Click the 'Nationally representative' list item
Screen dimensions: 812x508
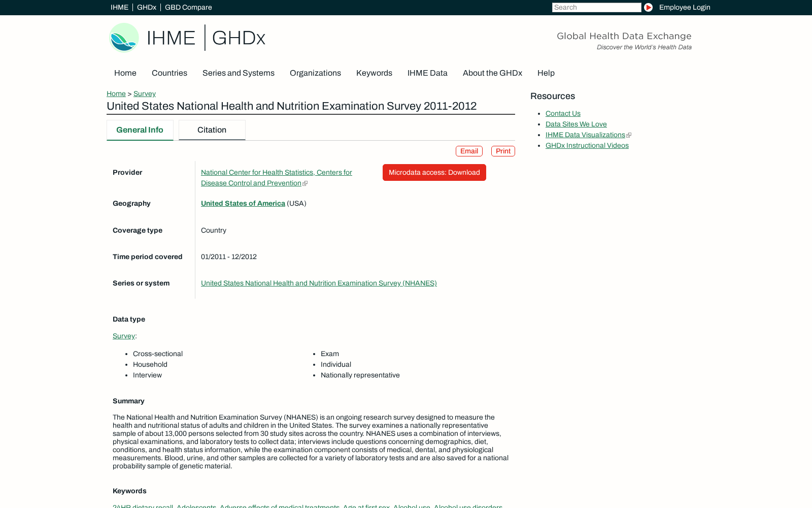(x=360, y=375)
